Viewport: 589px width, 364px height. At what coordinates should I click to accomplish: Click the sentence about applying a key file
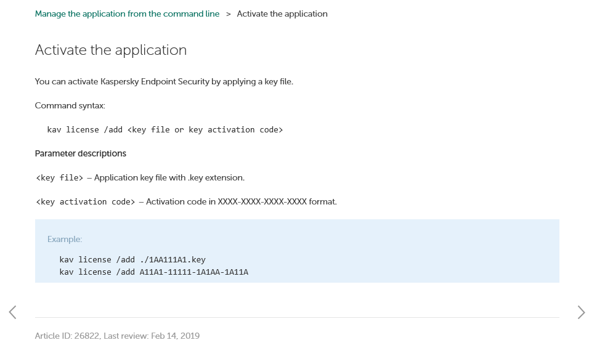pyautogui.click(x=164, y=81)
